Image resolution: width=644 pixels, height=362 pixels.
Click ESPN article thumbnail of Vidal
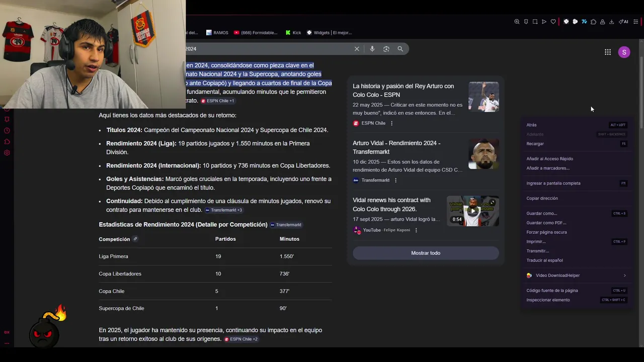click(x=484, y=97)
